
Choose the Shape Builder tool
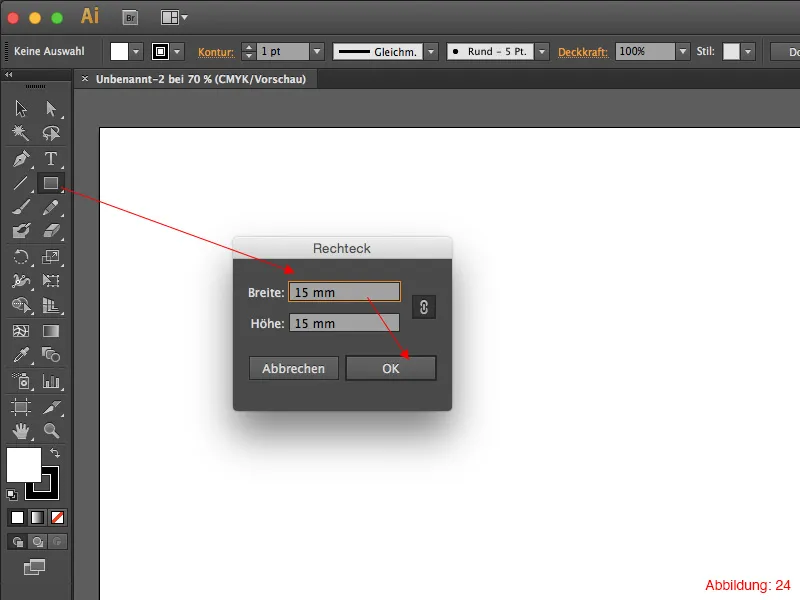(21, 305)
